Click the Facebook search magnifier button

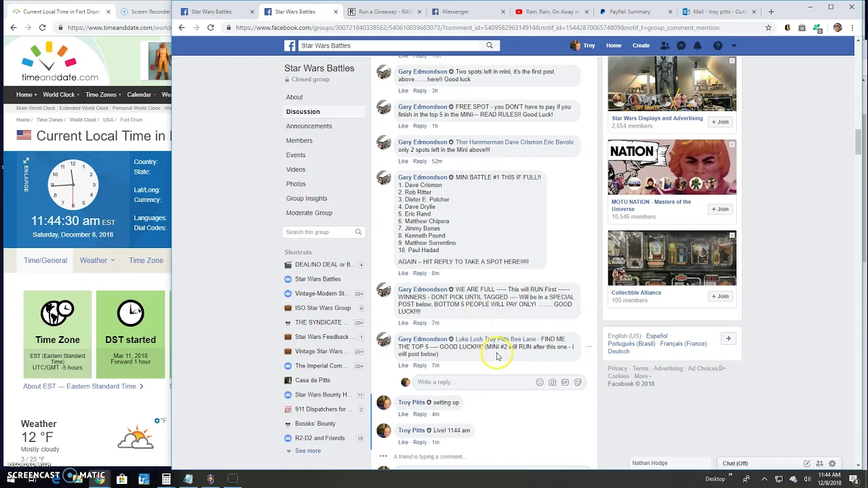pos(490,45)
